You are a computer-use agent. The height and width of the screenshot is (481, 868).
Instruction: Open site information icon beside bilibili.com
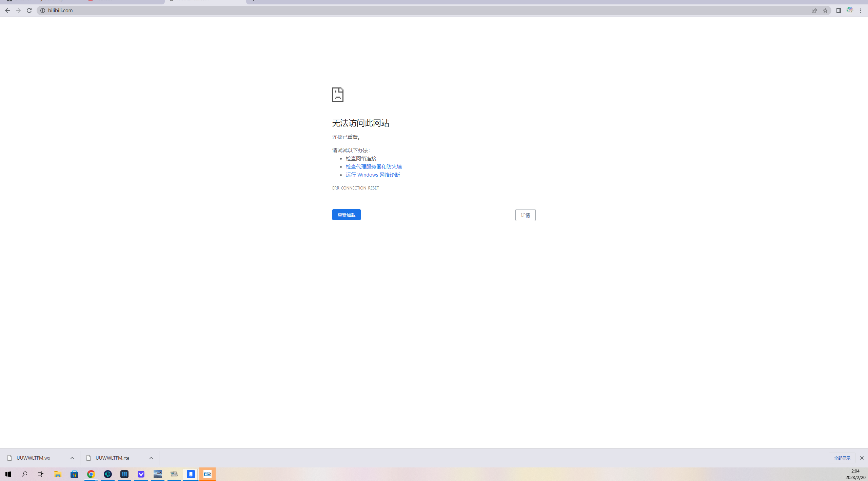click(43, 11)
